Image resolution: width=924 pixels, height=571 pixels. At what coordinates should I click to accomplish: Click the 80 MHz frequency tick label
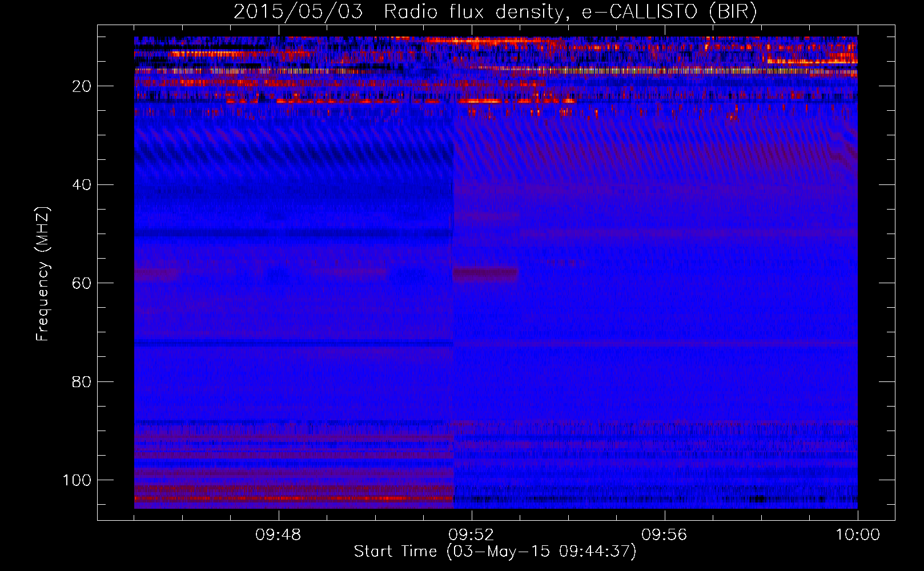click(x=81, y=382)
